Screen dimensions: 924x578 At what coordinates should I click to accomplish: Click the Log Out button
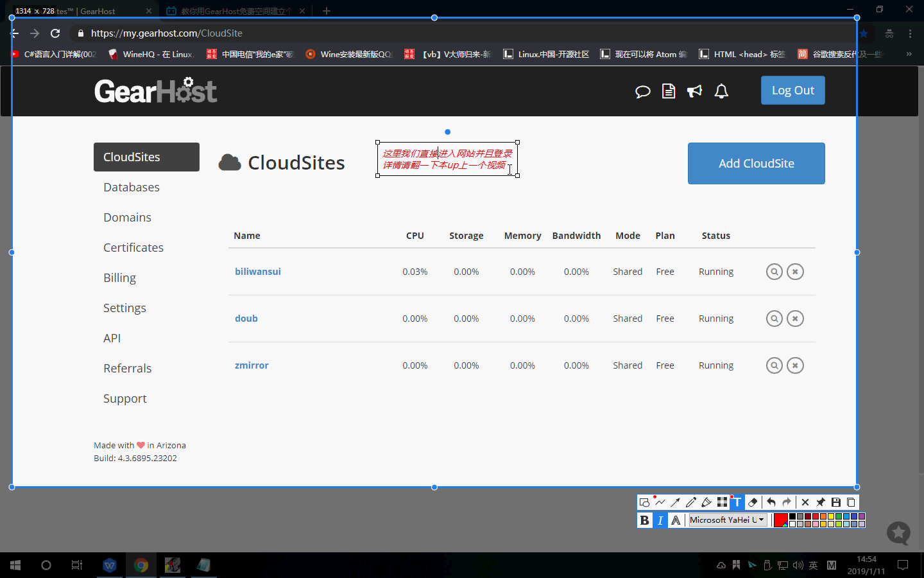tap(793, 91)
